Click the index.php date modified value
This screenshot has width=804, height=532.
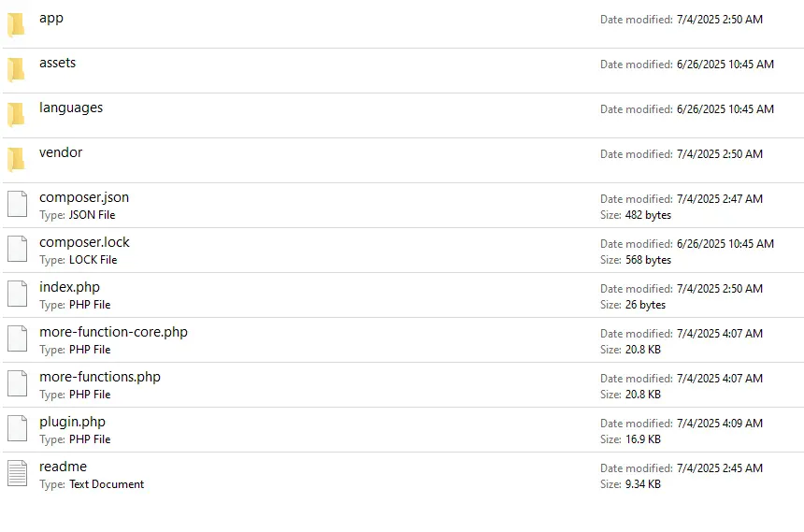pos(719,289)
